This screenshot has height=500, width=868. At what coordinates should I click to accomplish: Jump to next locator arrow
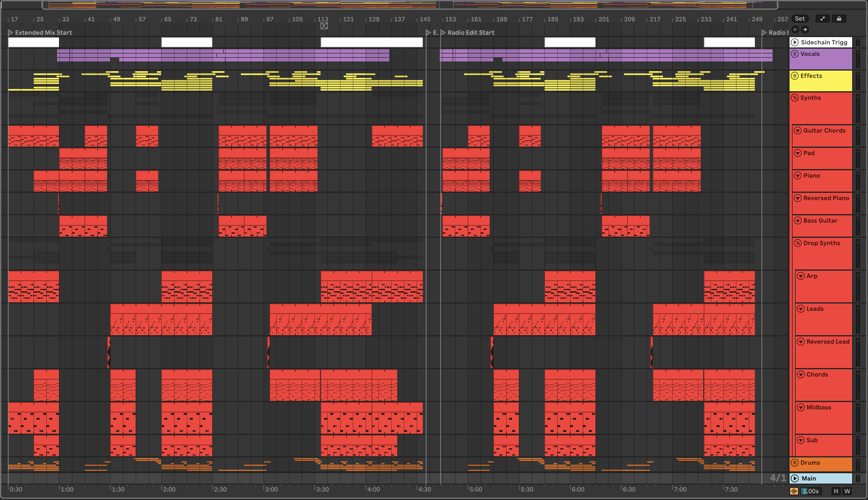805,30
